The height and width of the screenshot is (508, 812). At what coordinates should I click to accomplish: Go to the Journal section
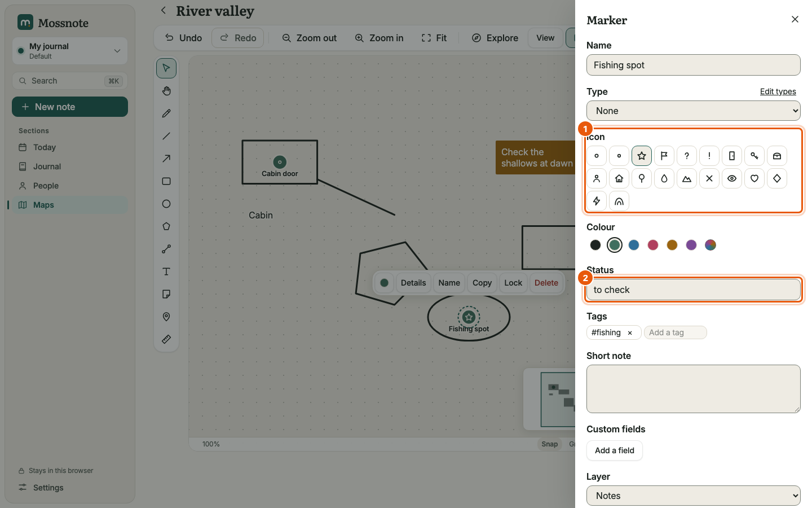[x=70, y=167]
